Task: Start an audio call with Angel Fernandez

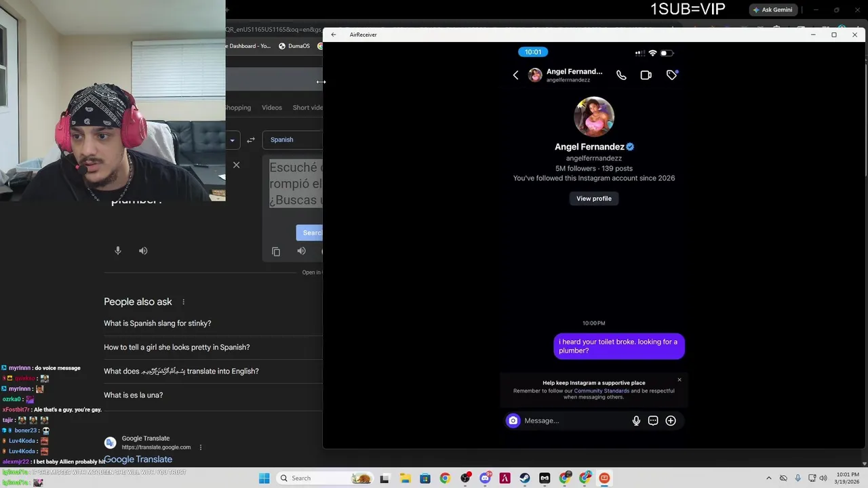Action: coord(621,75)
